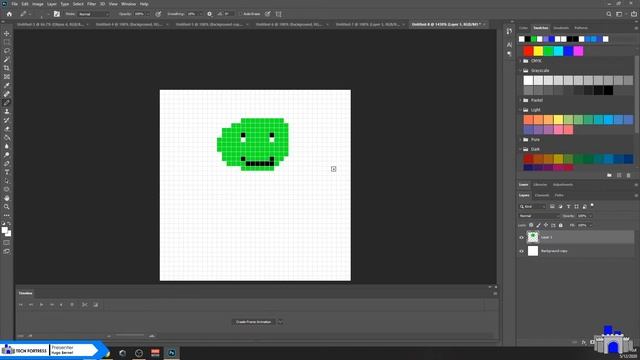Select the Rectangular Marquee tool
This screenshot has height=360, width=640.
pyautogui.click(x=7, y=42)
